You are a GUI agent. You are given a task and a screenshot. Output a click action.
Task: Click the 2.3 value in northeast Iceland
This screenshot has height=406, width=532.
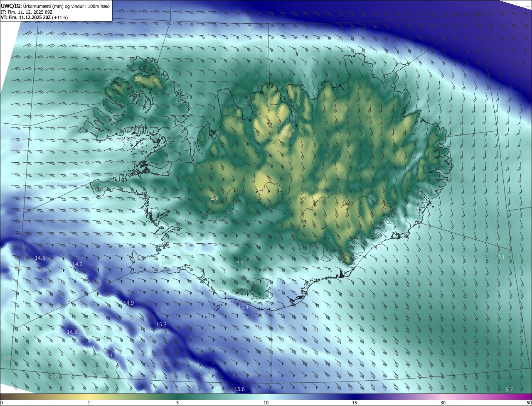click(x=407, y=120)
